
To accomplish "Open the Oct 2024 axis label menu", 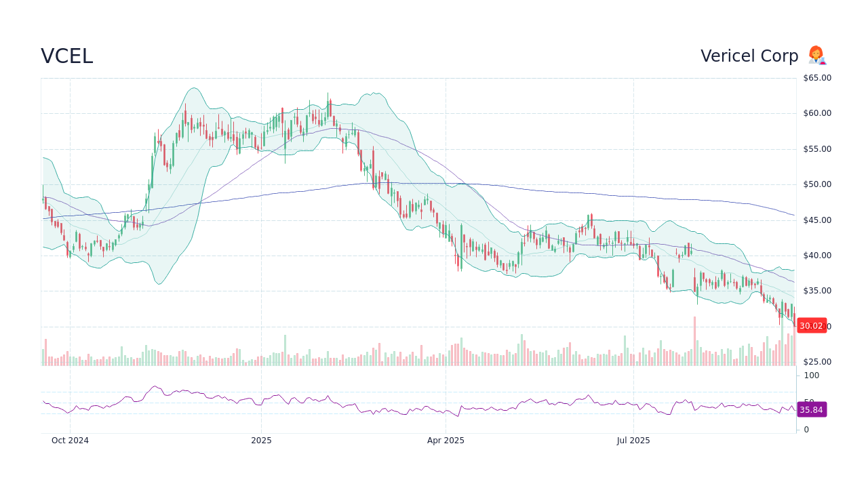I will click(70, 440).
